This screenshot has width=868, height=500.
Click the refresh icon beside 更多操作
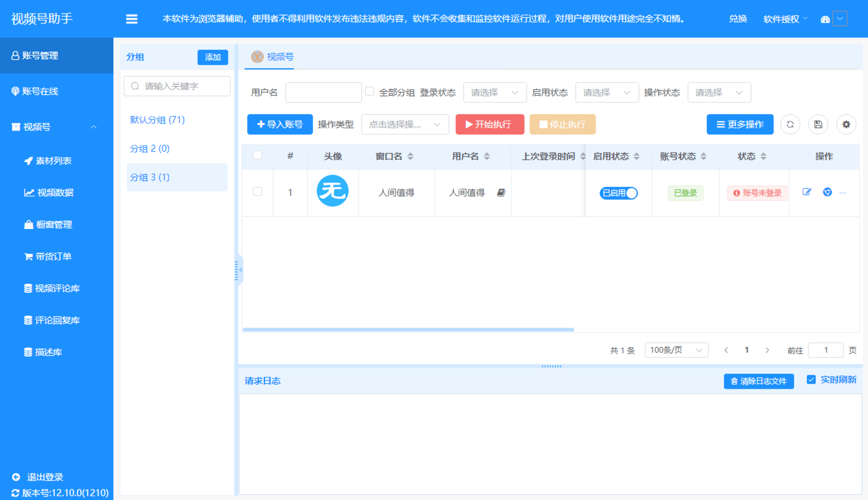(x=790, y=124)
